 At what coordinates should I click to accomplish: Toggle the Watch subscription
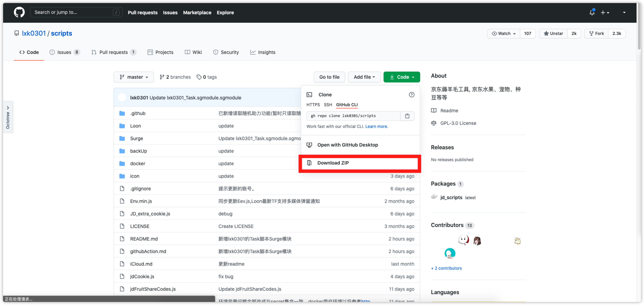coord(503,34)
